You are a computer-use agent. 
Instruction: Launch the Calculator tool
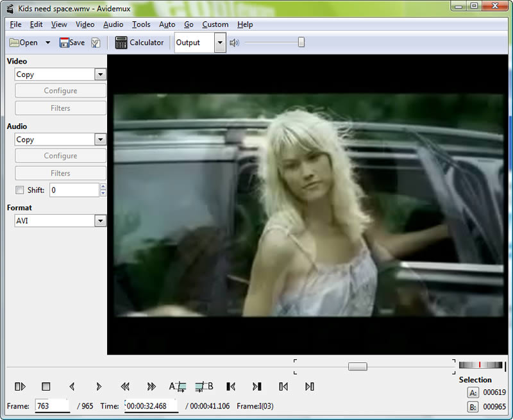coord(139,42)
